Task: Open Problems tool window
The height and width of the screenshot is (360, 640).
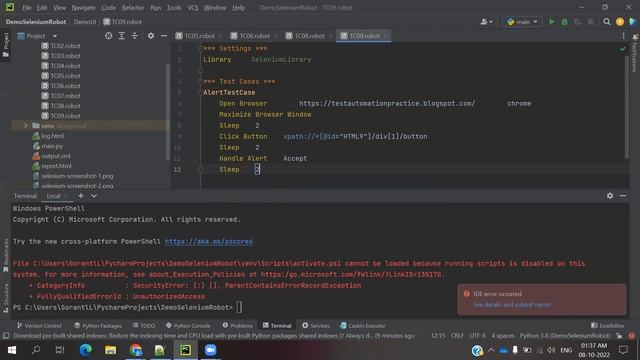Action: 238,325
